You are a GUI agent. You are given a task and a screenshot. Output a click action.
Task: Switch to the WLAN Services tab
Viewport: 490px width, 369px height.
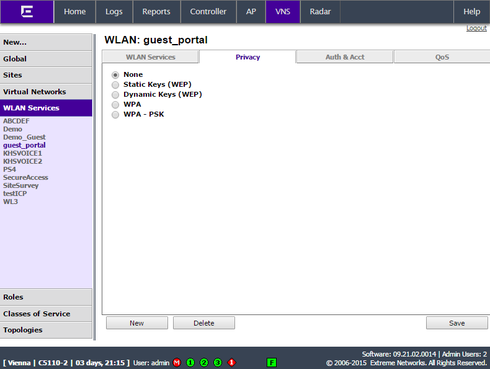coord(150,57)
